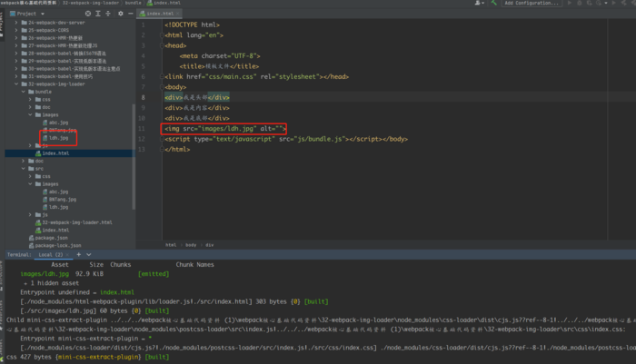Fold the body tag at line 7

point(162,87)
